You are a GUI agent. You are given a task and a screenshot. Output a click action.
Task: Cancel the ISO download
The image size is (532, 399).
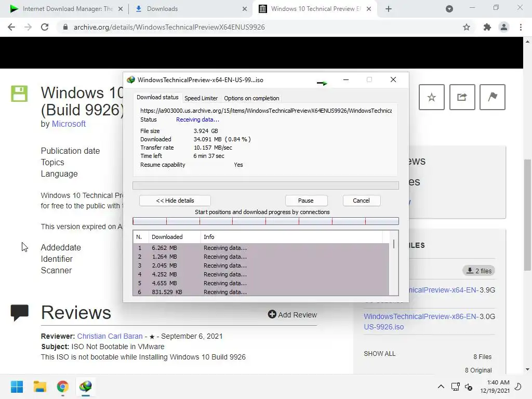tap(362, 201)
